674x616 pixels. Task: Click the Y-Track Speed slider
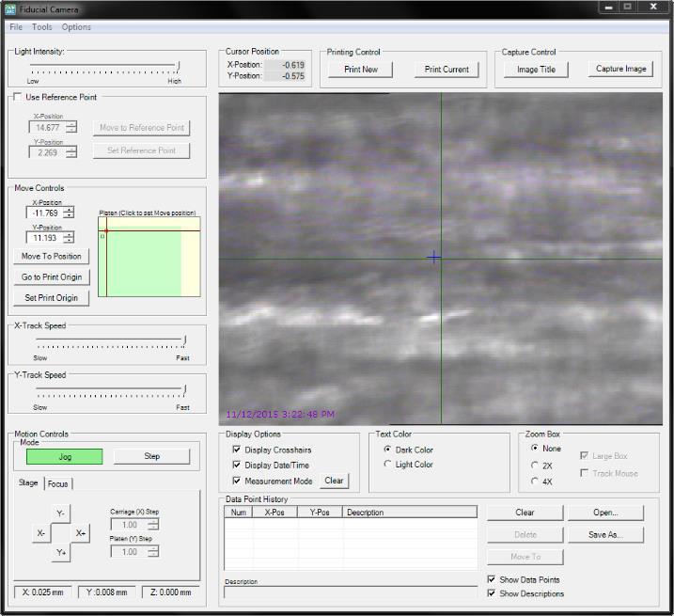click(x=111, y=391)
